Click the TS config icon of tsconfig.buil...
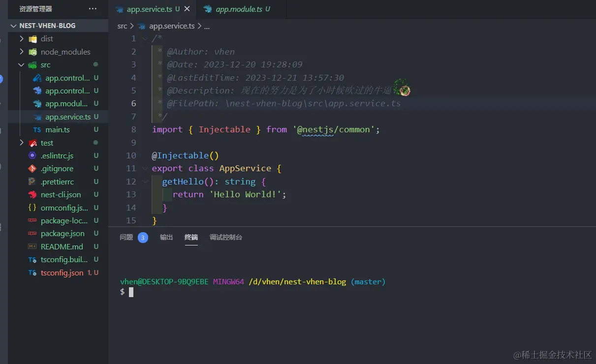The height and width of the screenshot is (364, 596). tap(33, 260)
